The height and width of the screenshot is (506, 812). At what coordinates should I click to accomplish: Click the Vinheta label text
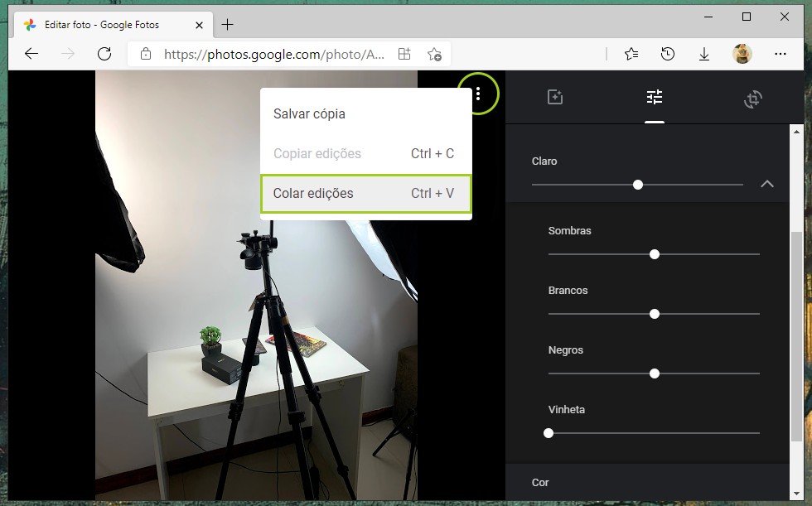point(567,410)
